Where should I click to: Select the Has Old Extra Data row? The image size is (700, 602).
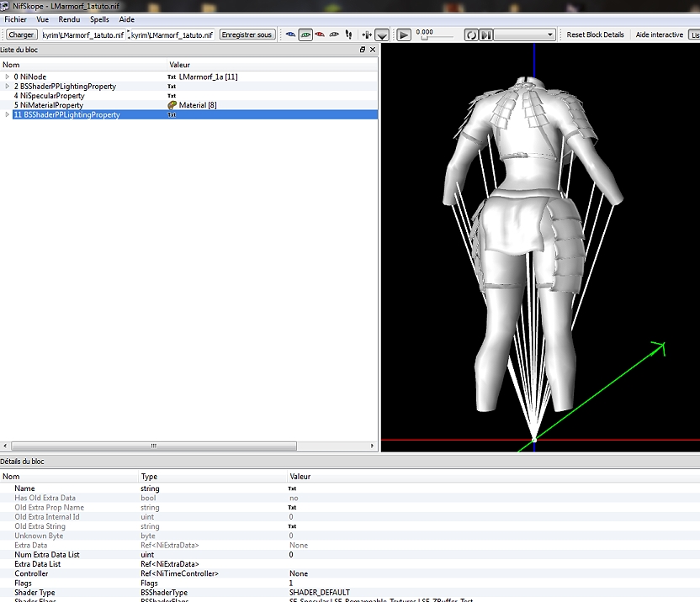(x=350, y=498)
